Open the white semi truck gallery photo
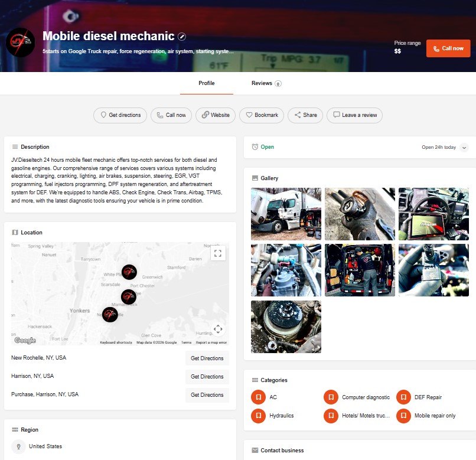The image size is (476, 460). (x=286, y=214)
